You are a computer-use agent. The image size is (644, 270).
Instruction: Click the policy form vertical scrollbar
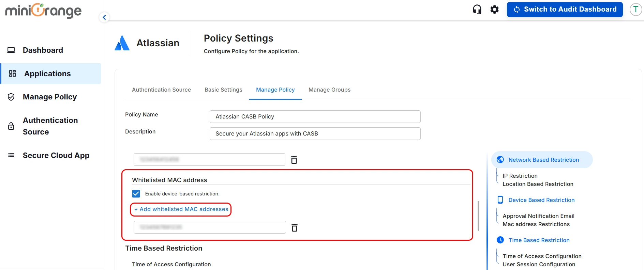[x=478, y=216]
